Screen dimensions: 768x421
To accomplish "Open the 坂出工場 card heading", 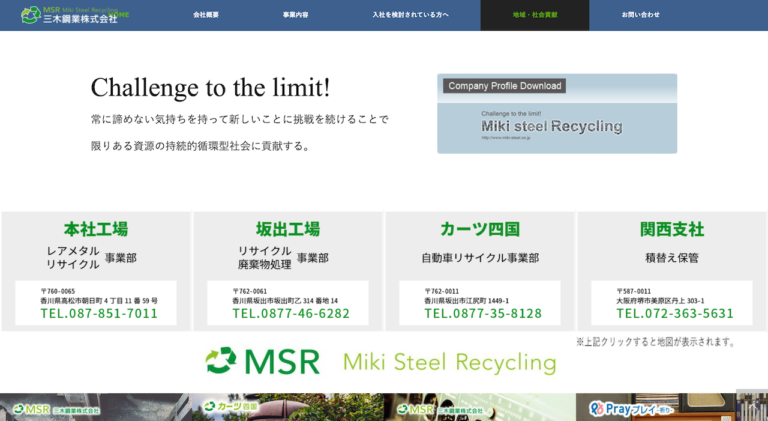I will (x=288, y=229).
